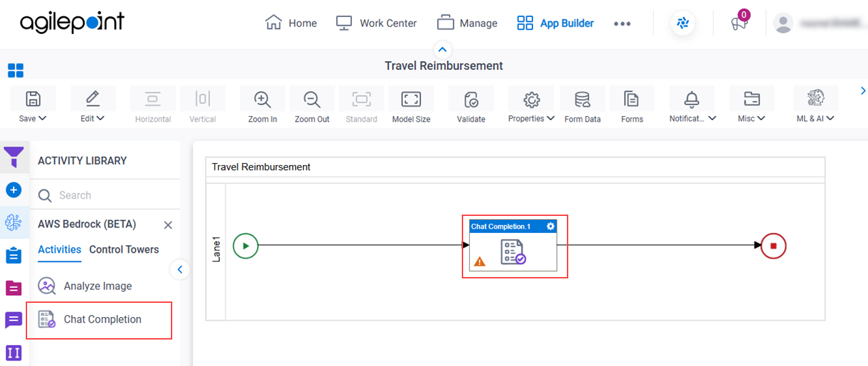Validate the process model
This screenshot has height=366, width=868.
[x=471, y=105]
